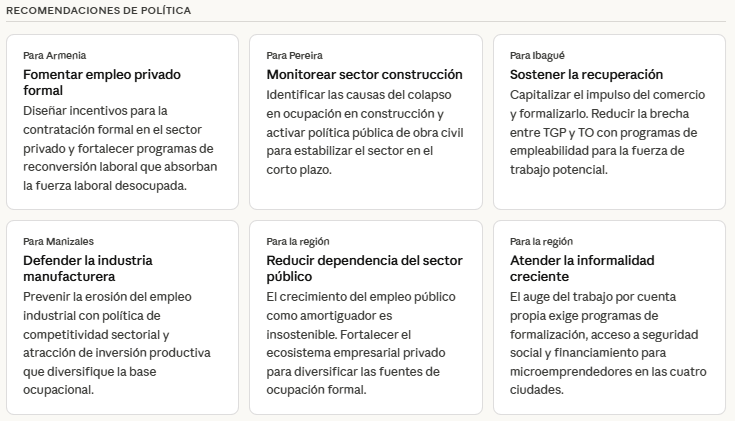The height and width of the screenshot is (421, 736).
Task: Select the description about brecha entre TGP y TO
Action: pos(607,132)
